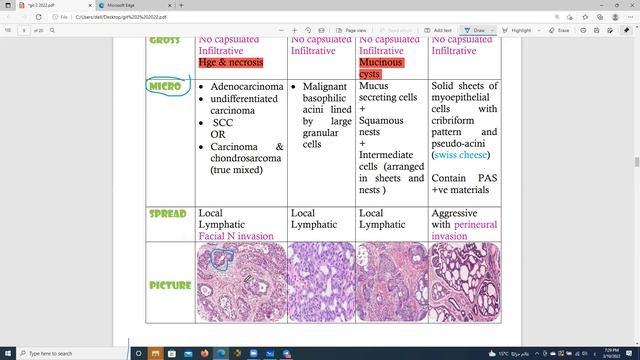Click the browser refresh icon
Image resolution: width=640 pixels, height=360 pixels.
pyautogui.click(x=38, y=17)
